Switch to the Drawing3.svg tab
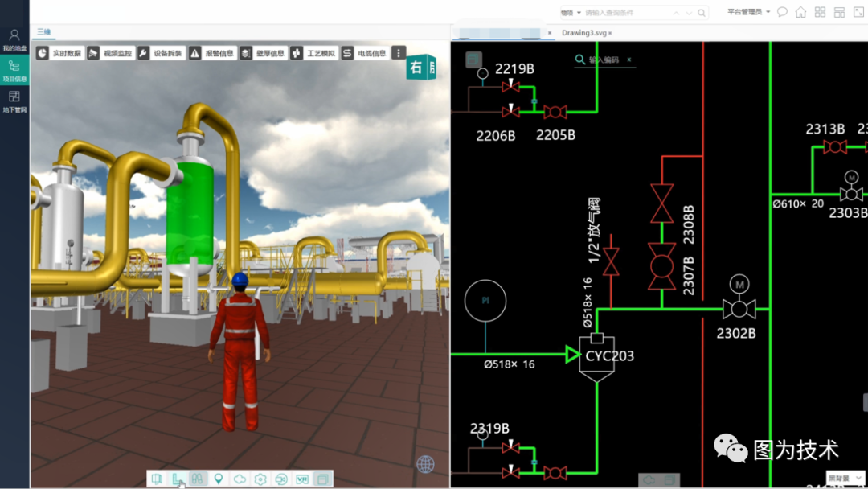 tap(584, 33)
